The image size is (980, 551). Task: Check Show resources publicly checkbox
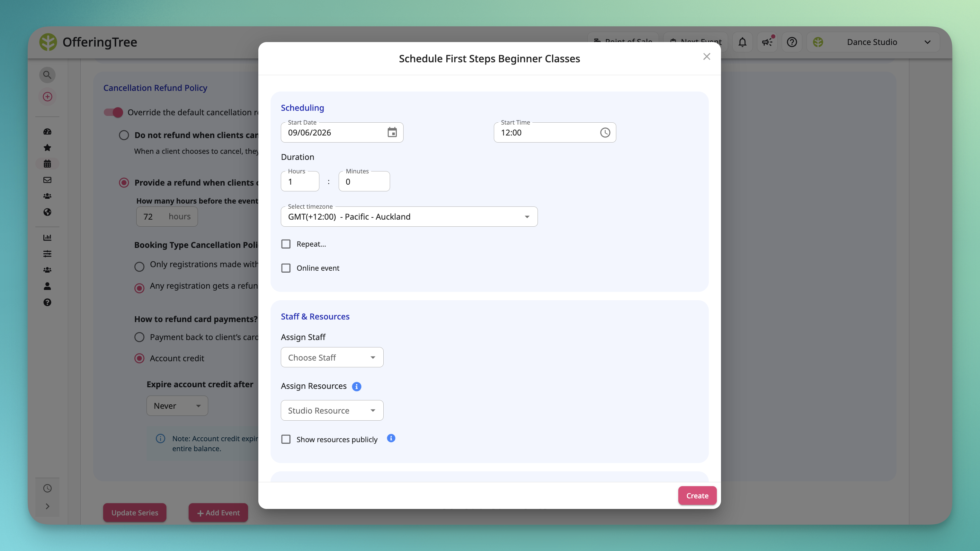pos(286,439)
